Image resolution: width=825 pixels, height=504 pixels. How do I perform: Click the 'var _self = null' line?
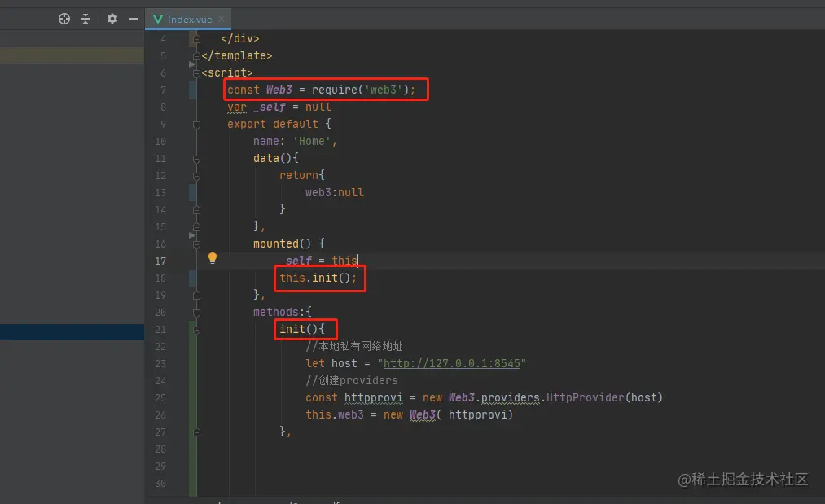tap(279, 107)
